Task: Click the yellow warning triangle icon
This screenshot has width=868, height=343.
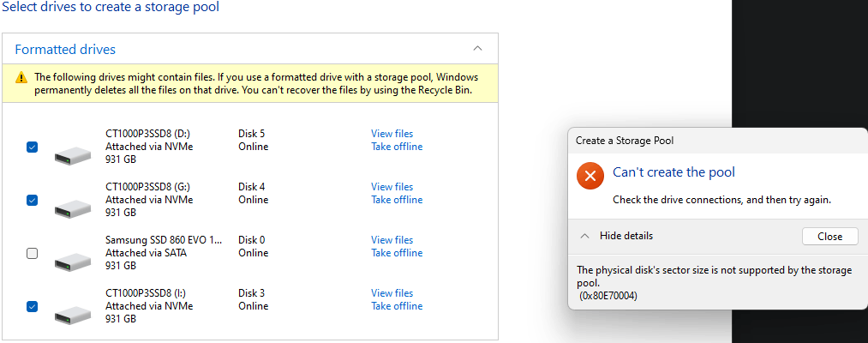Action: 21,77
